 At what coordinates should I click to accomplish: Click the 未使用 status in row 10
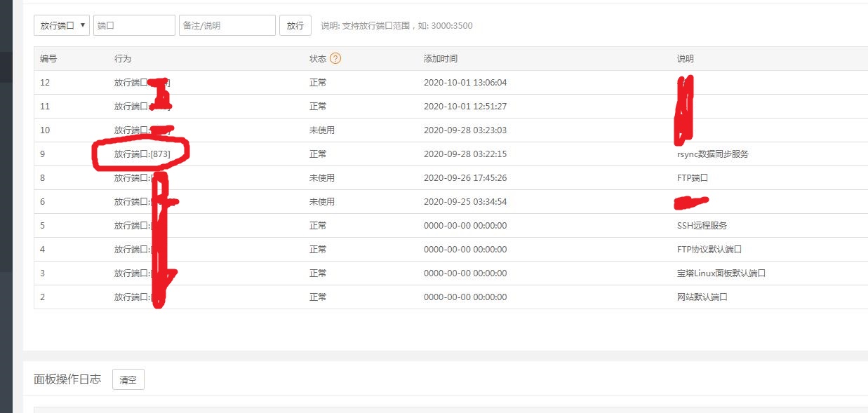click(322, 130)
